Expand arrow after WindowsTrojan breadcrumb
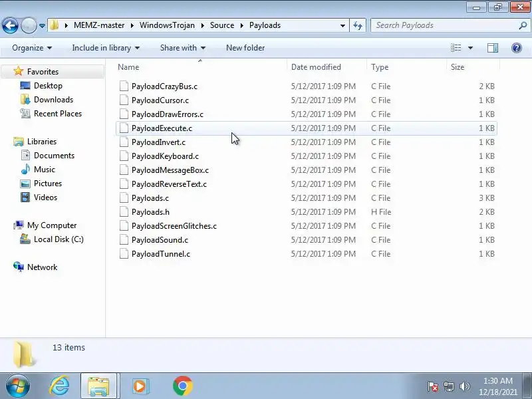The height and width of the screenshot is (399, 532). 203,25
